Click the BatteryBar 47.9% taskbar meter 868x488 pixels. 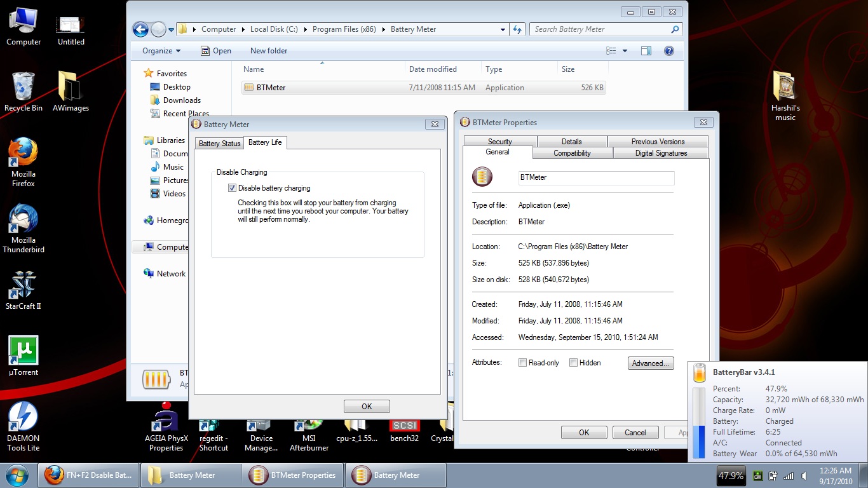pyautogui.click(x=731, y=475)
